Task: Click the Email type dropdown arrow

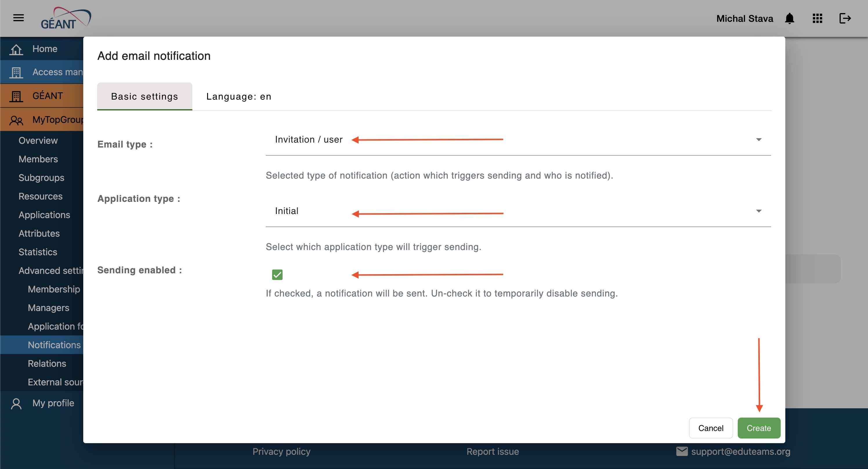Action: coord(759,140)
